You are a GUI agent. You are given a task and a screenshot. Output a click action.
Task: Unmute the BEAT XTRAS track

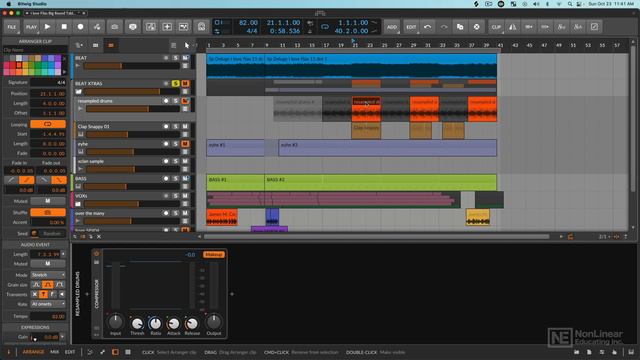pyautogui.click(x=185, y=83)
